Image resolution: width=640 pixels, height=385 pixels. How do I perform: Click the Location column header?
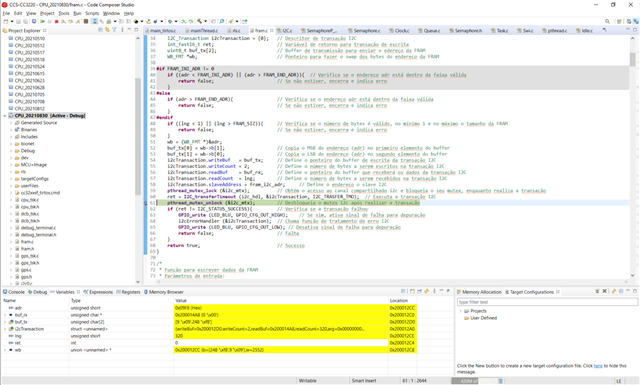pos(398,300)
